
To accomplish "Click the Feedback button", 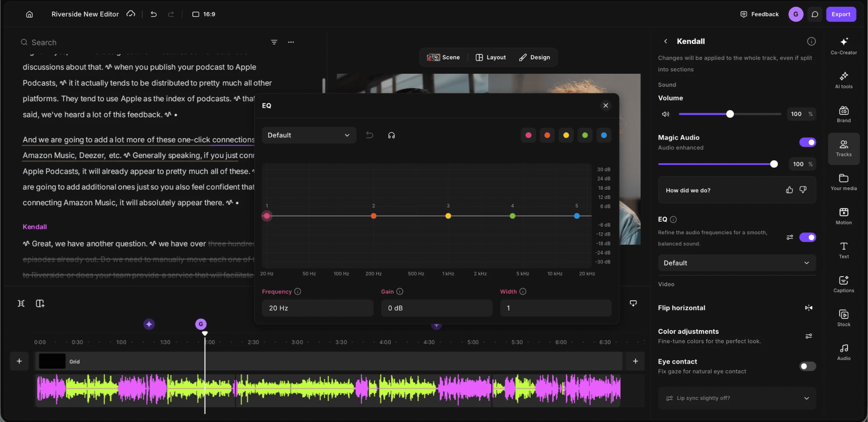I will 759,14.
